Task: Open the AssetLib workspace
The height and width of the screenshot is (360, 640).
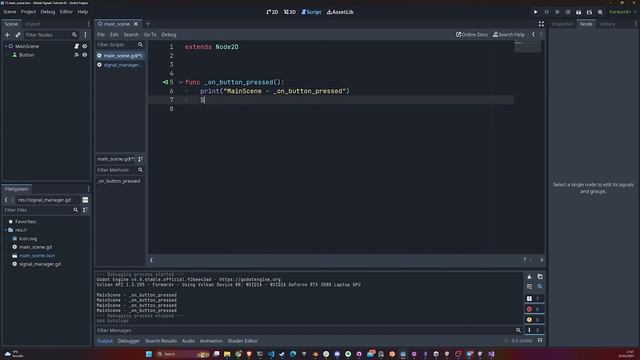Action: tap(340, 12)
